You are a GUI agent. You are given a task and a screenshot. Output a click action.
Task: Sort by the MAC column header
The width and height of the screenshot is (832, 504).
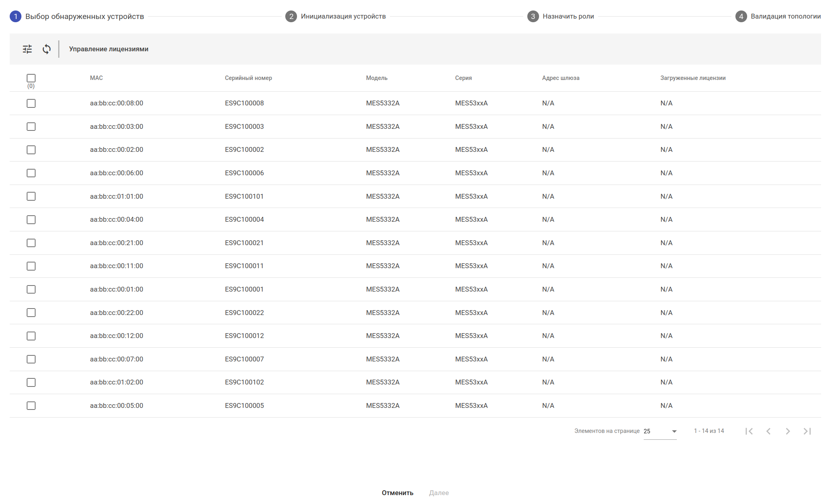96,78
